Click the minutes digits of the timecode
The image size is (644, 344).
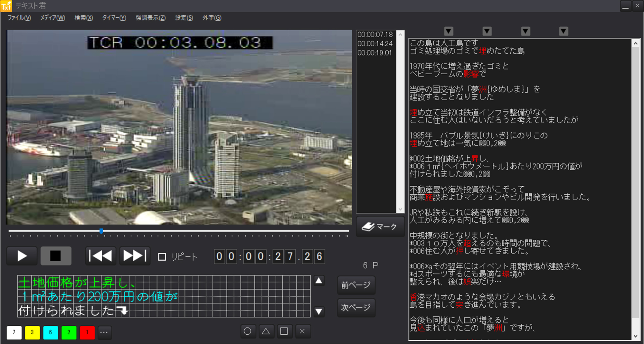pos(254,256)
